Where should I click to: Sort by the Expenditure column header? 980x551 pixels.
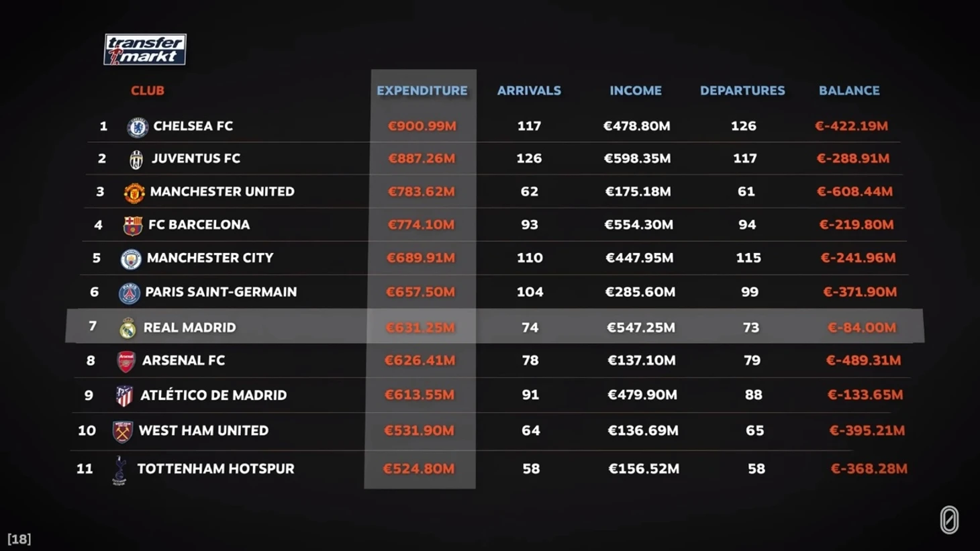point(422,91)
